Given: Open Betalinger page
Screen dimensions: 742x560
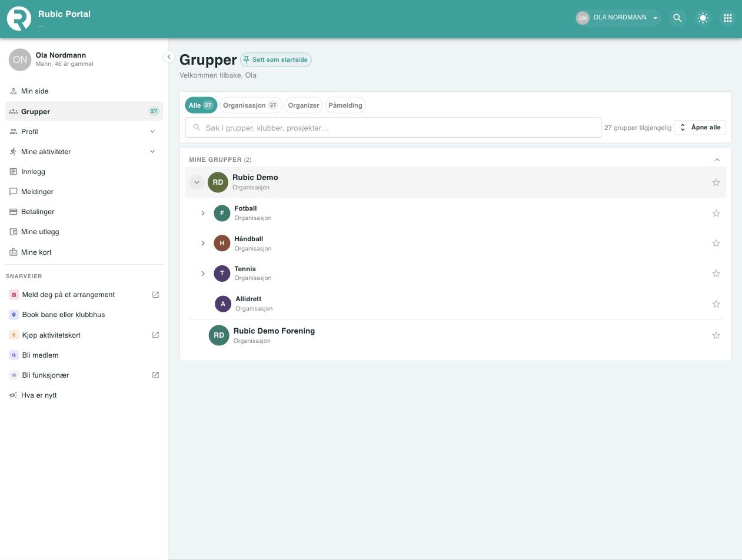Looking at the screenshot, I should pos(84,212).
